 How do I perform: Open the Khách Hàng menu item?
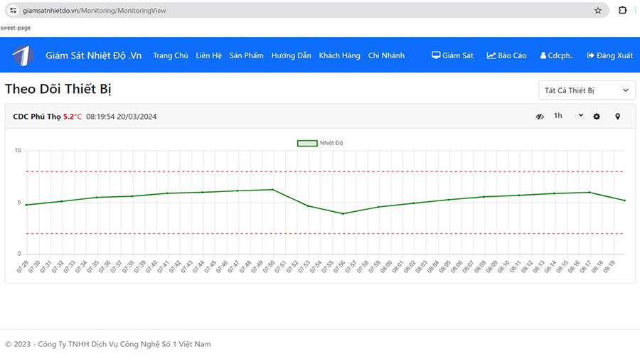tap(340, 55)
